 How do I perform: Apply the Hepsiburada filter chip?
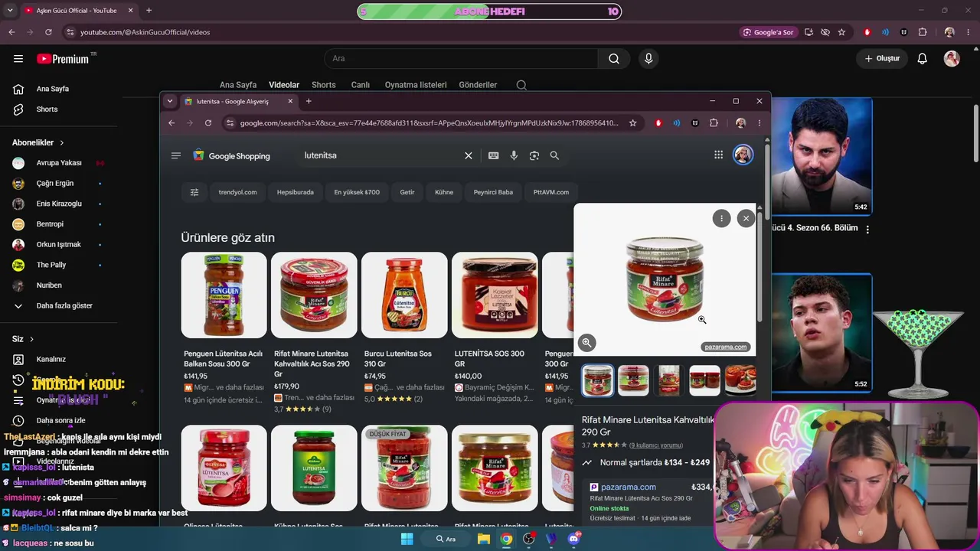point(296,192)
